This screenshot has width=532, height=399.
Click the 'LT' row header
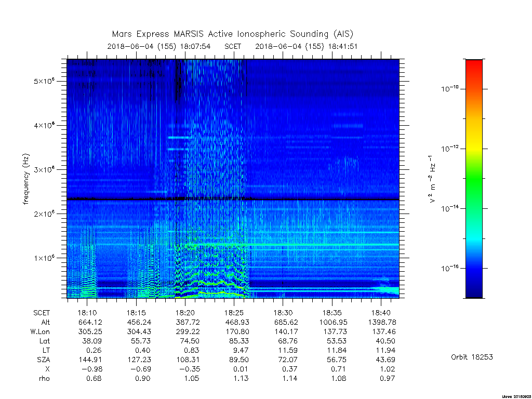46,350
